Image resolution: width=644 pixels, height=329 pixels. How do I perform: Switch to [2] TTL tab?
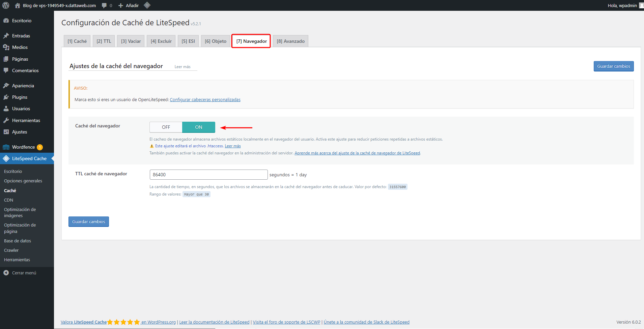[x=104, y=41]
